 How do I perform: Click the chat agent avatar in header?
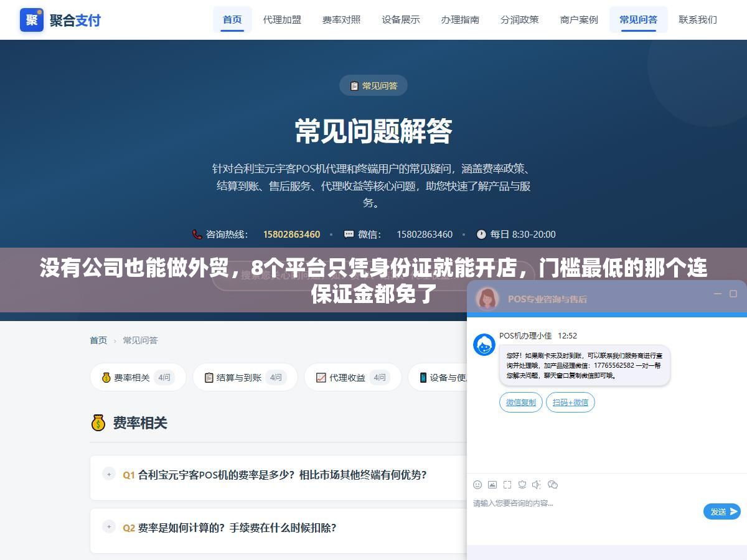pyautogui.click(x=487, y=299)
